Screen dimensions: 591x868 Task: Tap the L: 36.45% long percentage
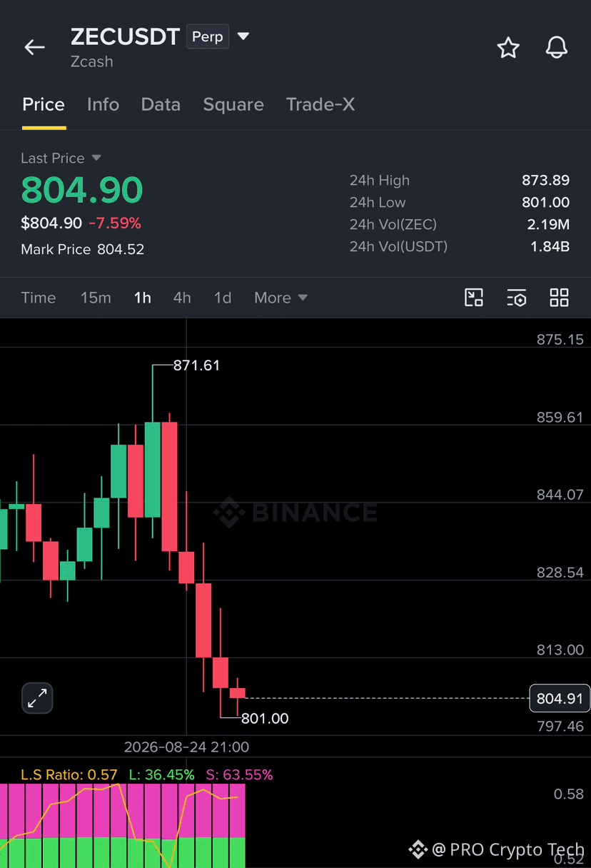pyautogui.click(x=161, y=774)
